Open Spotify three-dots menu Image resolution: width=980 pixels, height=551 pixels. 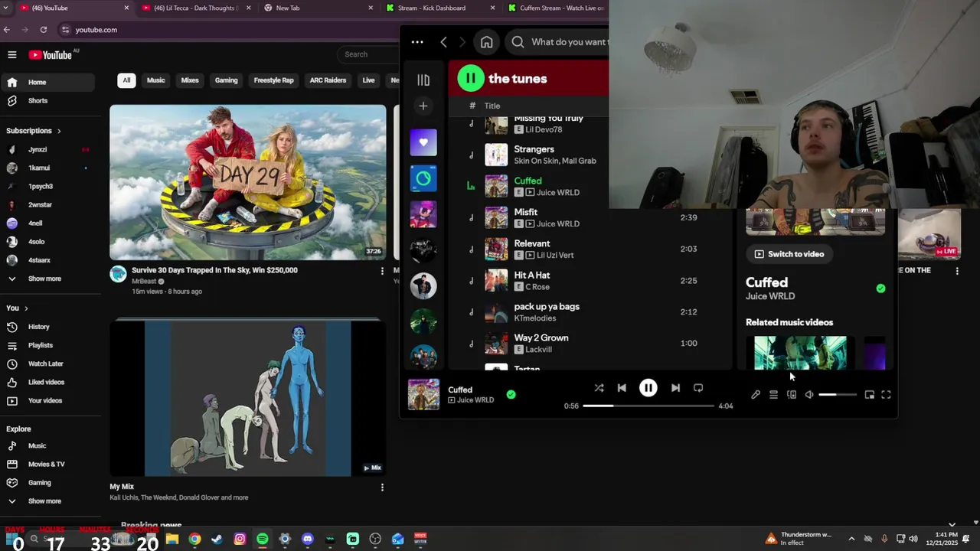417,42
